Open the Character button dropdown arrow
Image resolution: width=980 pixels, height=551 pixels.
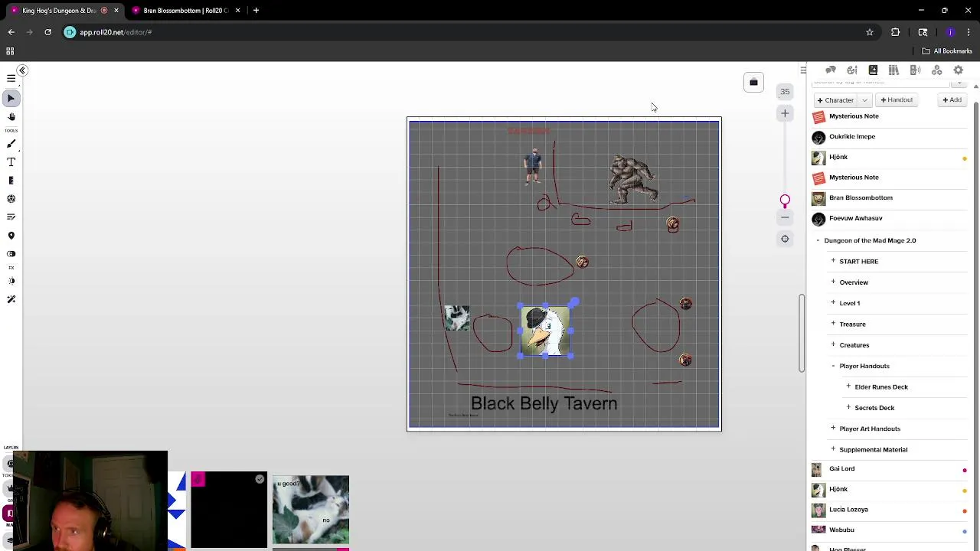864,100
